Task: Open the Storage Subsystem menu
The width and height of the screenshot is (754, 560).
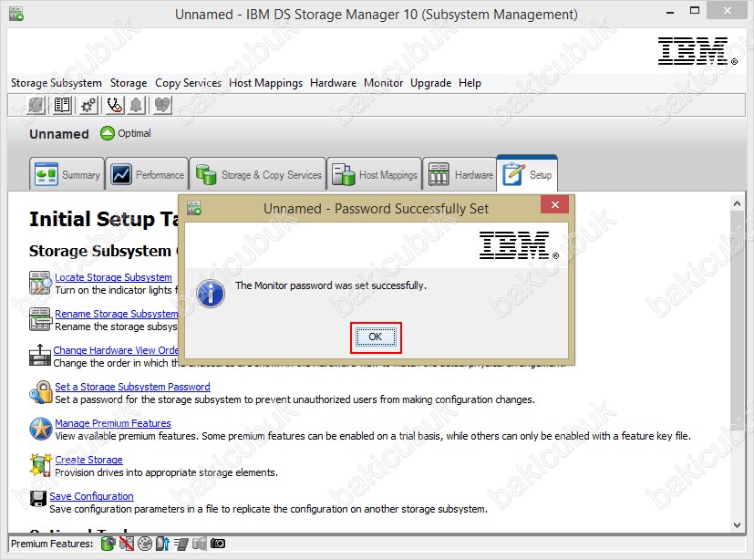Action: [x=57, y=83]
